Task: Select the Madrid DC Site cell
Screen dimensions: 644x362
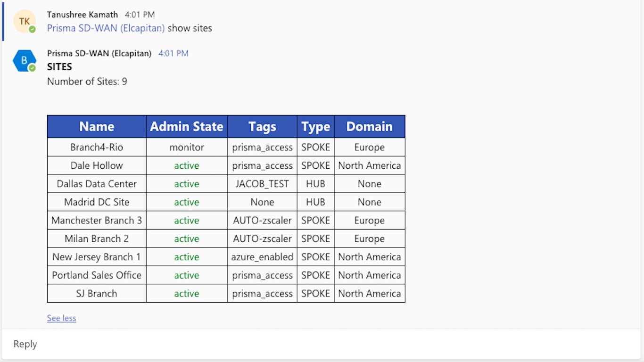Action: (97, 202)
